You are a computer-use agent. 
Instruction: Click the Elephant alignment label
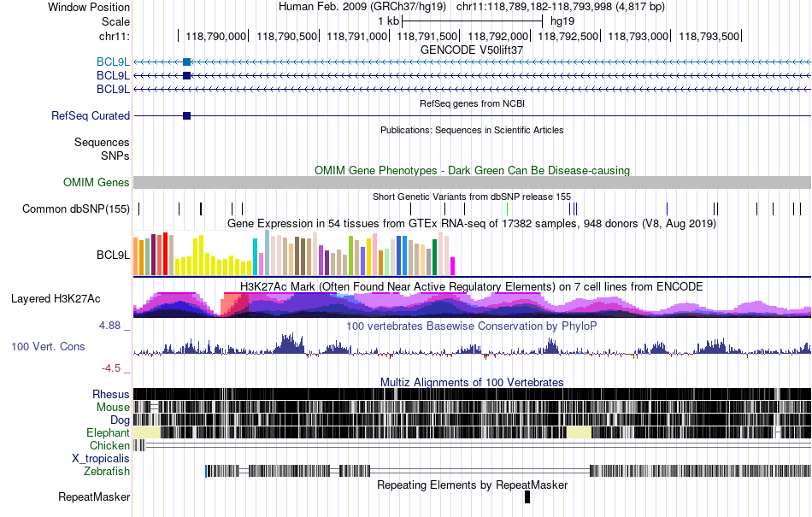pyautogui.click(x=108, y=433)
